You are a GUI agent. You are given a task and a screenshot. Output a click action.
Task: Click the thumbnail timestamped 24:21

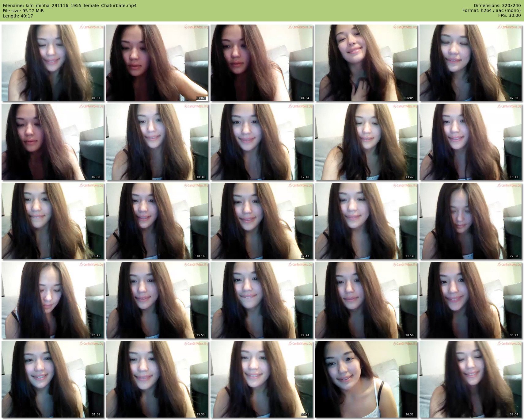point(53,300)
